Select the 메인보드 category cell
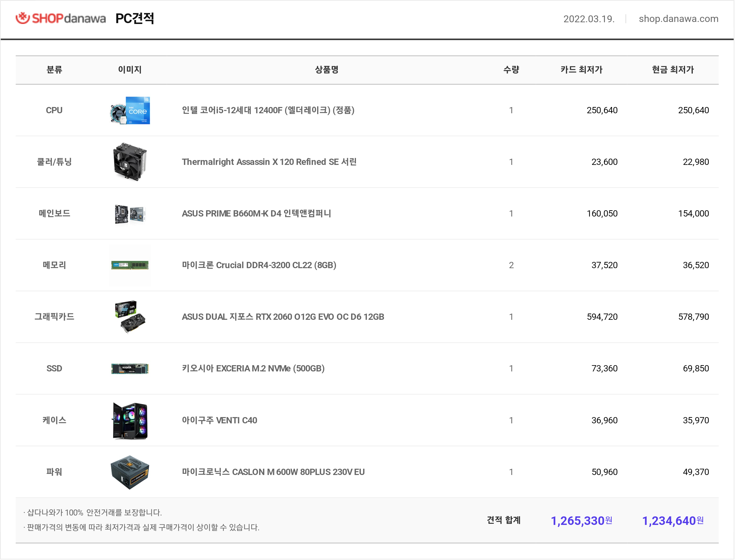 54,214
